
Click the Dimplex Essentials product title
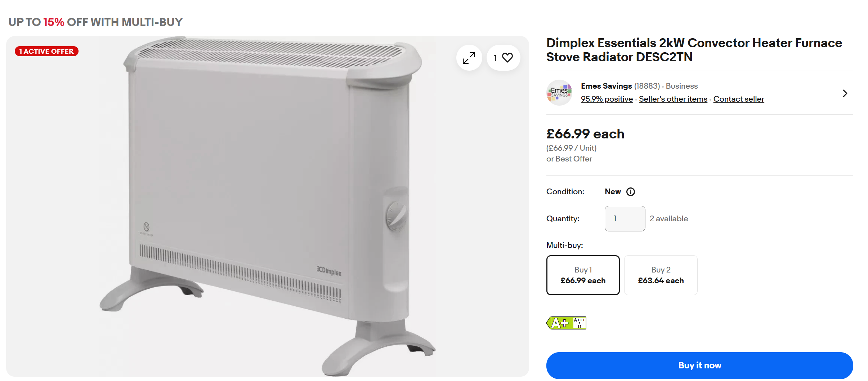point(694,50)
